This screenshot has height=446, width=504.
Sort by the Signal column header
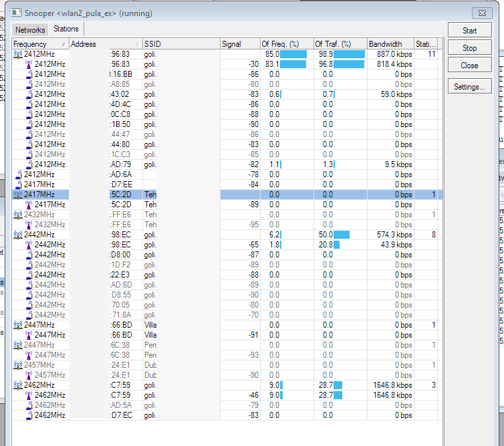click(240, 44)
